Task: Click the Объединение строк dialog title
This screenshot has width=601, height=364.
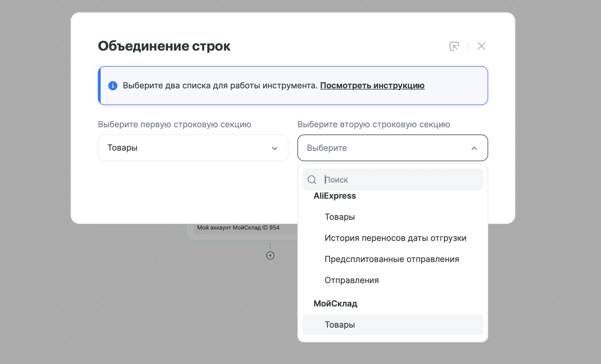Action: click(x=164, y=46)
